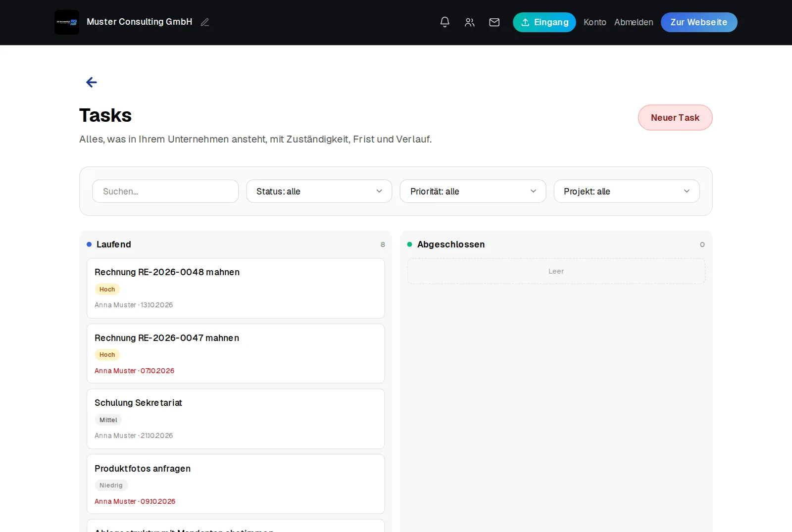Screen dimensions: 792x532
Task: Click the Anna Muster 09.10.2026 line
Action: [x=135, y=501]
